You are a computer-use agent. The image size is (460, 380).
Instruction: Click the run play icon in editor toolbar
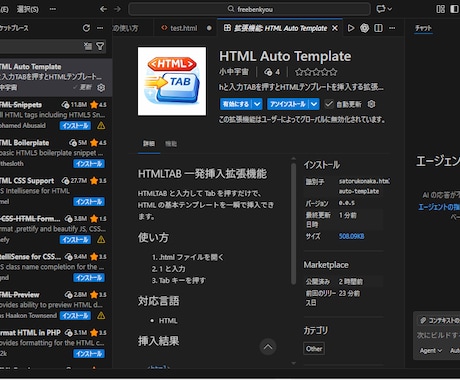pos(351,28)
